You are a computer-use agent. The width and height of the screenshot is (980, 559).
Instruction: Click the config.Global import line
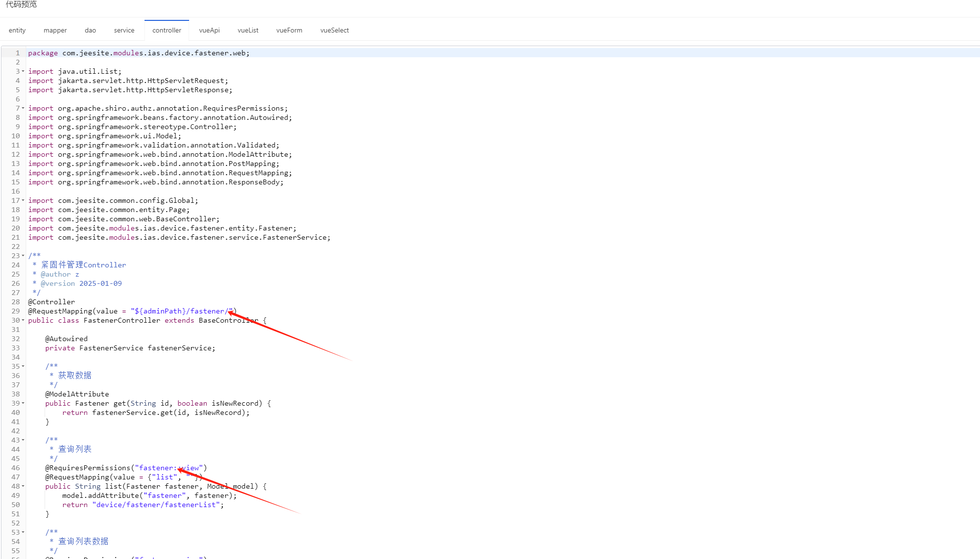[x=113, y=200]
